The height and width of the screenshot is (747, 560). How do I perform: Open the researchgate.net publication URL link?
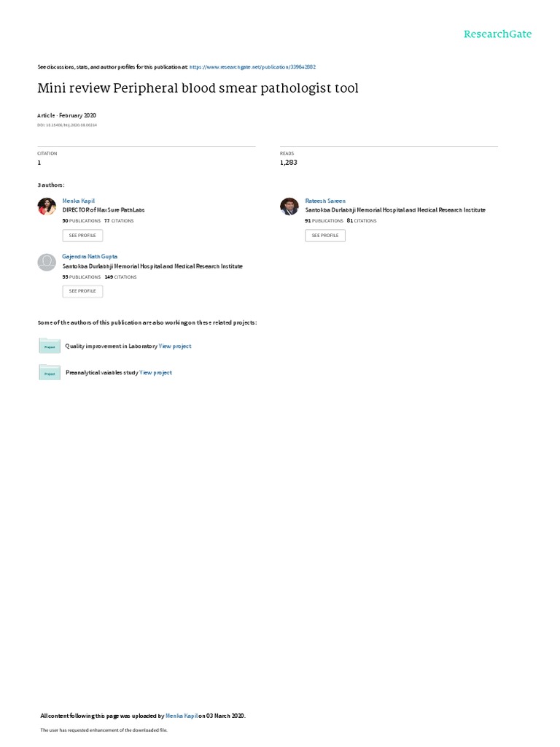click(252, 67)
